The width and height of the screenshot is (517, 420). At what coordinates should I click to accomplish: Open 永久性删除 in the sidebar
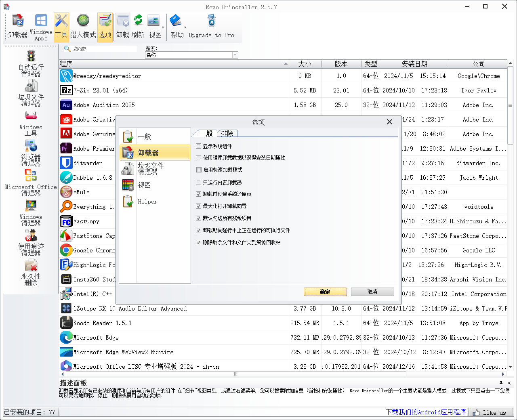(x=31, y=273)
